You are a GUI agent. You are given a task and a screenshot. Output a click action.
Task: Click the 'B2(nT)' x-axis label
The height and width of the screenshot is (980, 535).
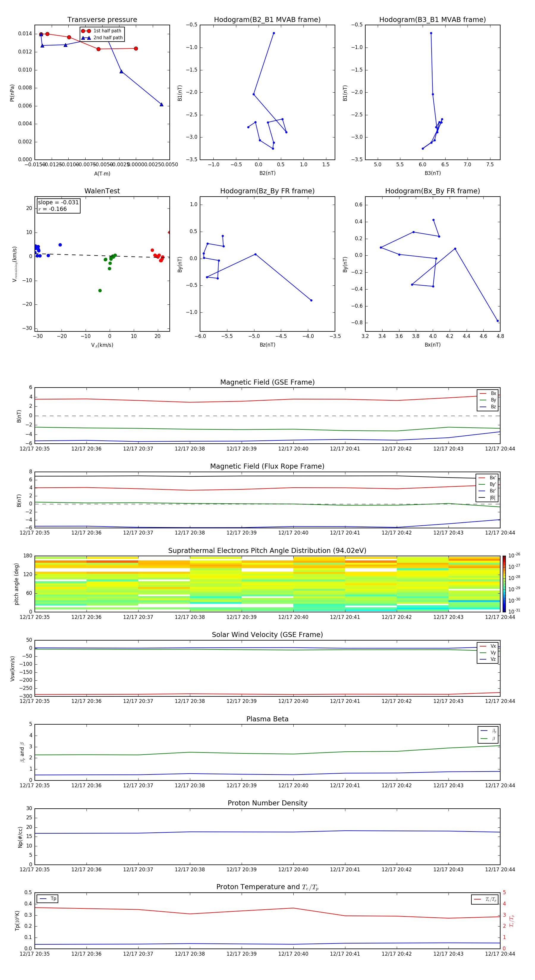point(267,173)
